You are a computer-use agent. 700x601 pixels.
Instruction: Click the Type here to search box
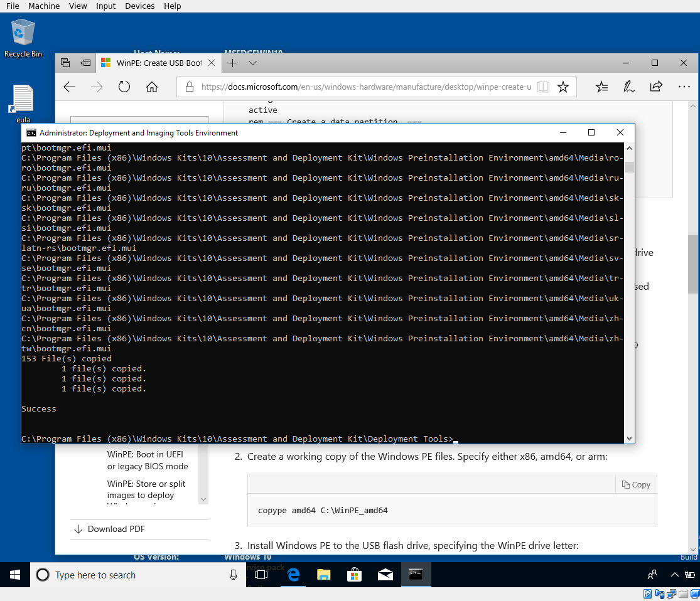138,575
